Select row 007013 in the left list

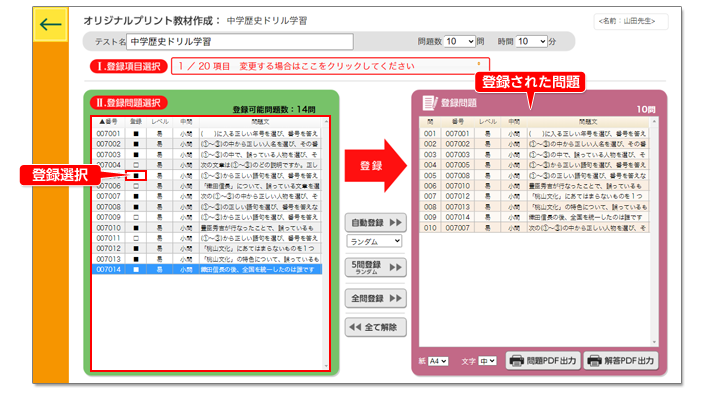click(x=207, y=259)
